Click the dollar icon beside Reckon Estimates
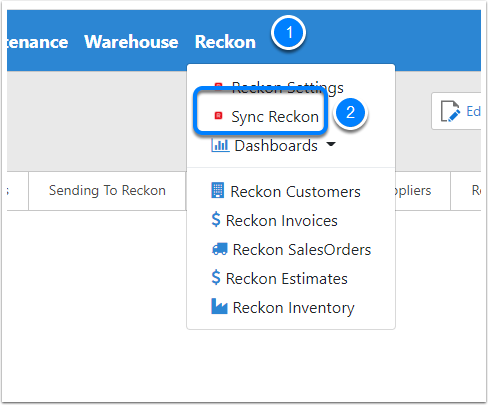The height and width of the screenshot is (405, 488). click(216, 277)
